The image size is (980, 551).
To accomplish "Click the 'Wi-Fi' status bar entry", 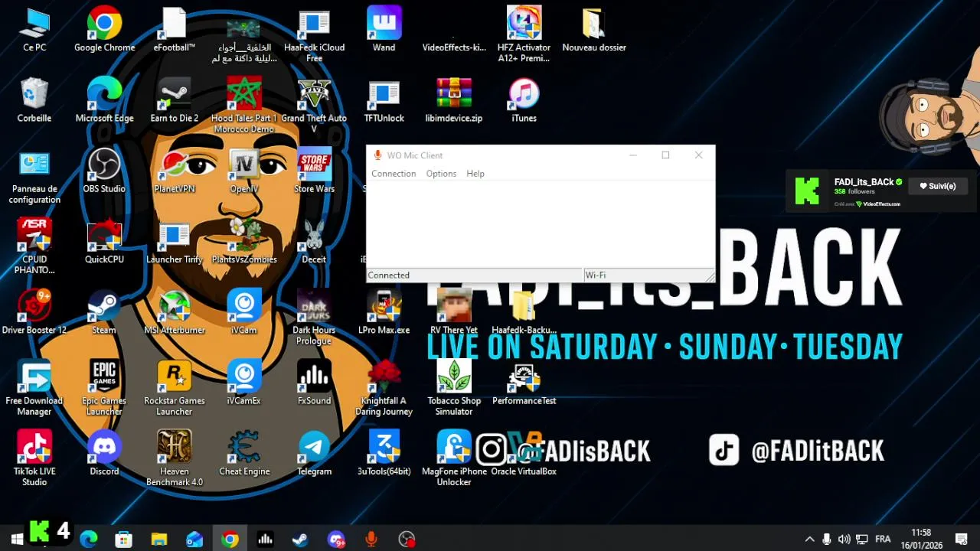I will point(596,275).
